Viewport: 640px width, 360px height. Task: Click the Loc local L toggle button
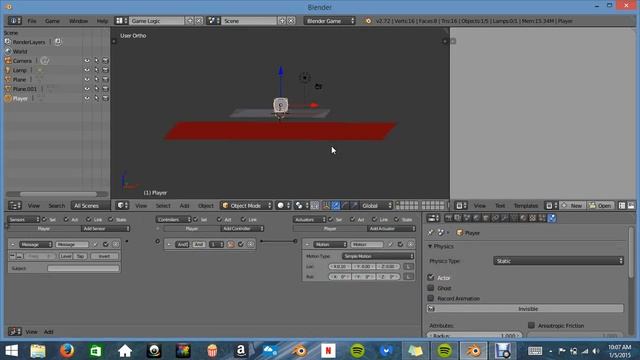(x=408, y=267)
